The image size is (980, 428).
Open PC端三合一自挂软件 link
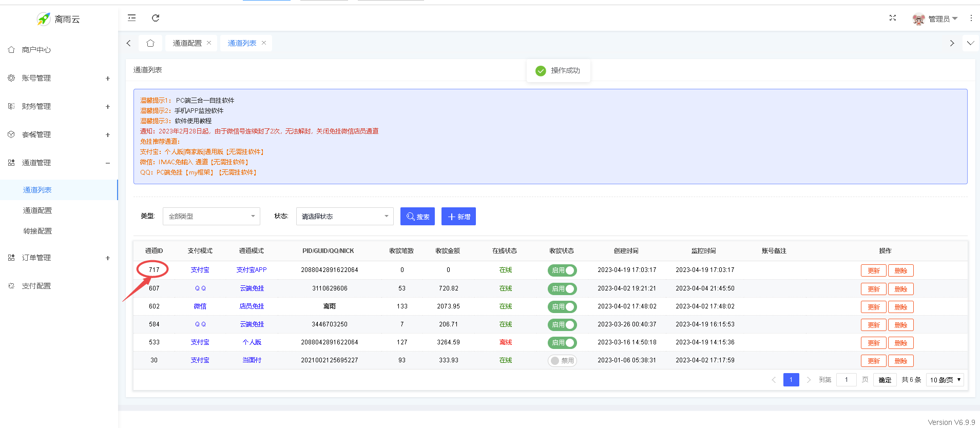[205, 101]
